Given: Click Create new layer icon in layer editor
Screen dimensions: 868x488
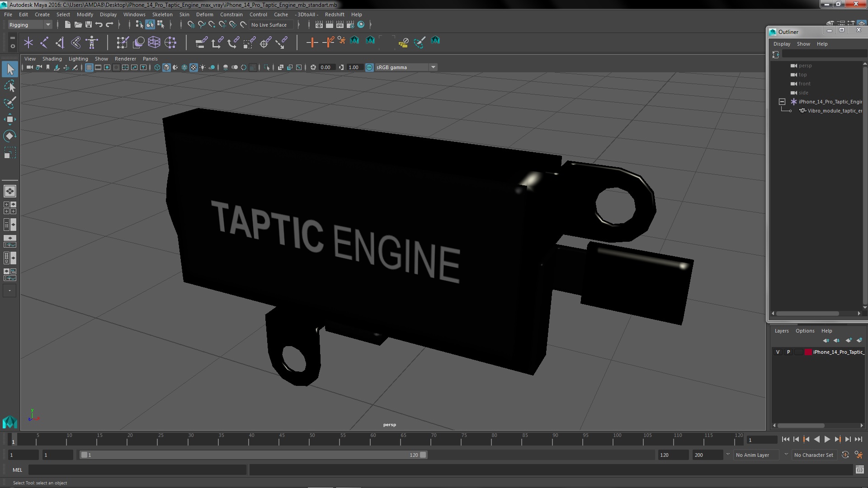Looking at the screenshot, I should pyautogui.click(x=848, y=340).
